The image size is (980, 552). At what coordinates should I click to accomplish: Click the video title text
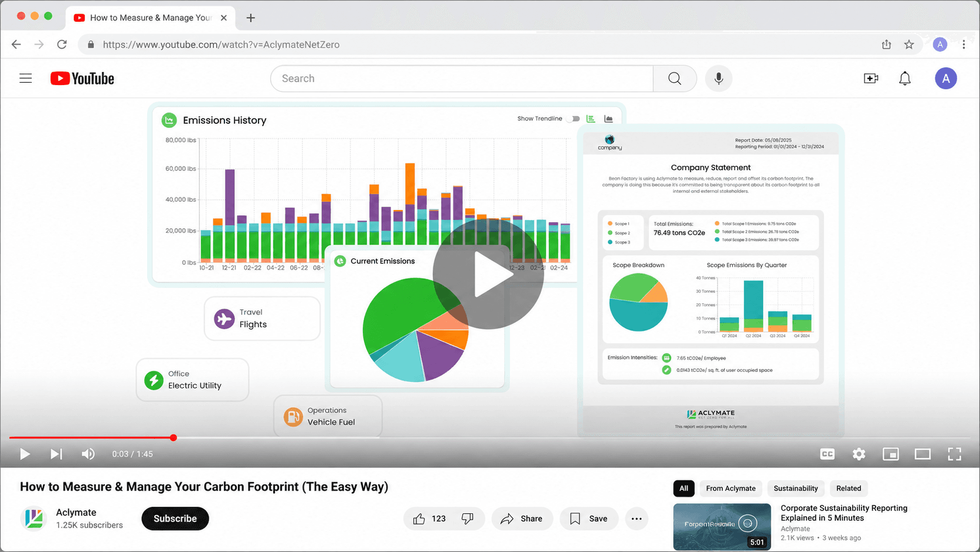204,487
